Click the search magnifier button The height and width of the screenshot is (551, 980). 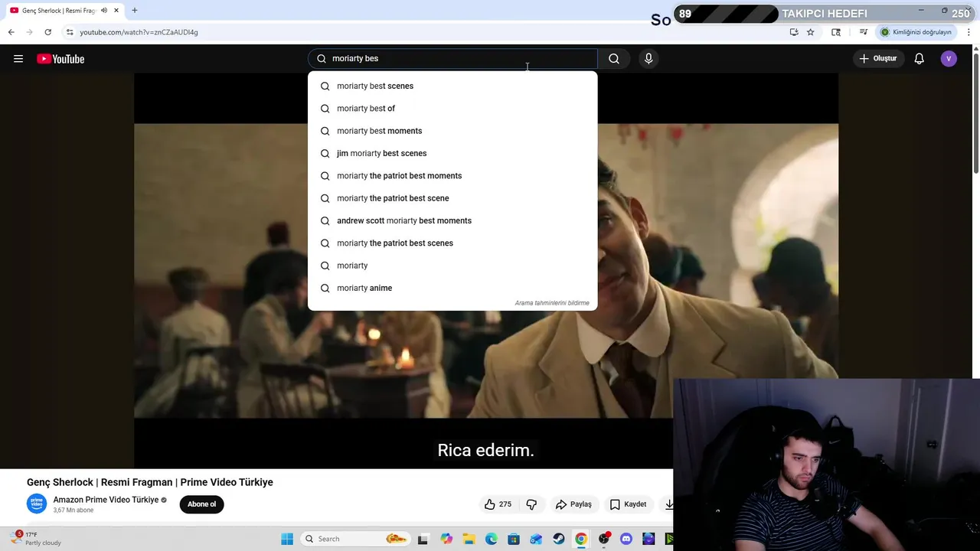[x=614, y=59]
